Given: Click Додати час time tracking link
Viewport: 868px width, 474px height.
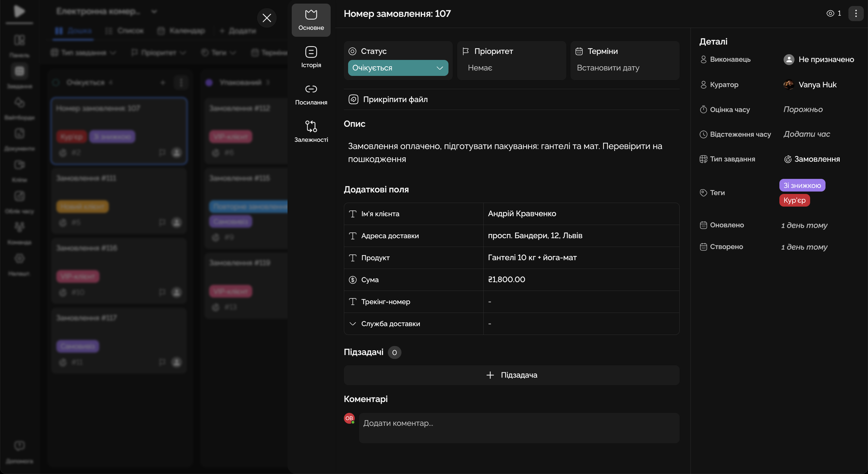Looking at the screenshot, I should pos(806,134).
